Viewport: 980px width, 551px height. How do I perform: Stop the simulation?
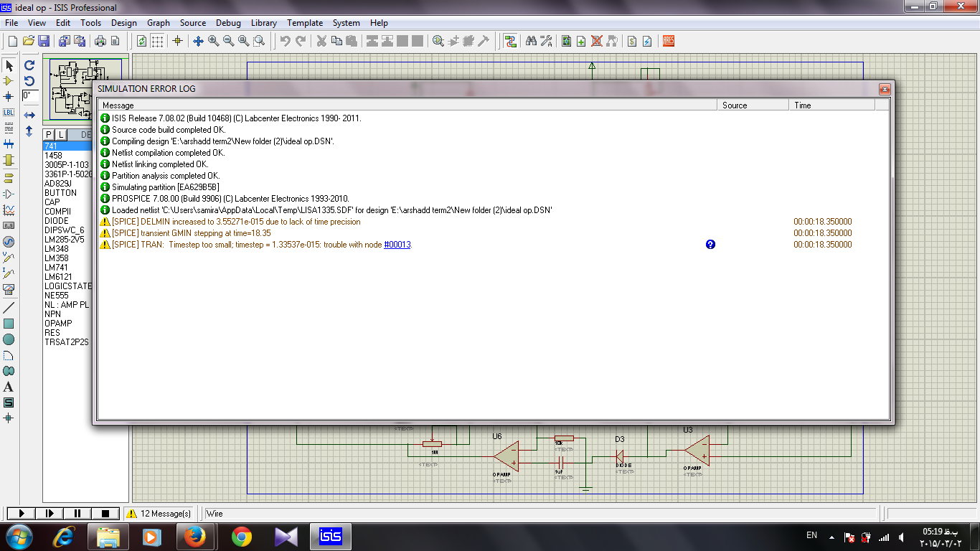click(x=105, y=513)
